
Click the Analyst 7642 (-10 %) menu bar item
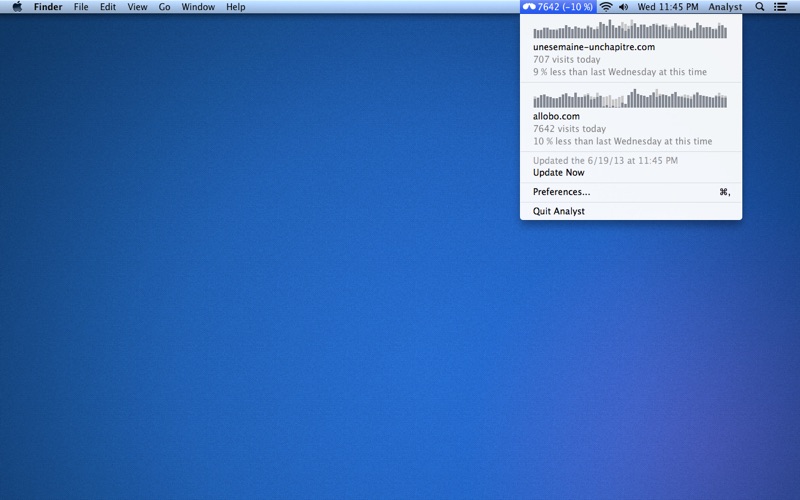[x=558, y=7]
